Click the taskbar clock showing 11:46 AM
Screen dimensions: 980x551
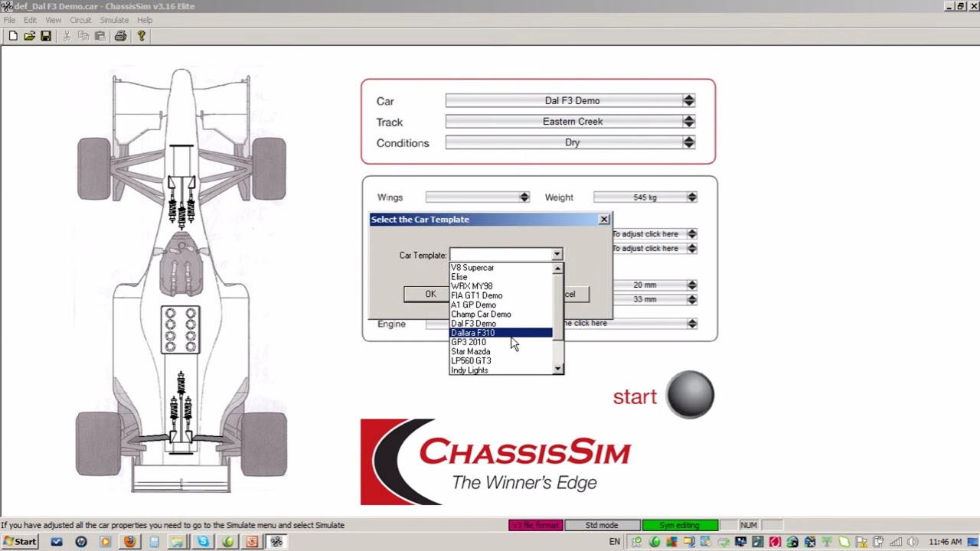pos(945,542)
